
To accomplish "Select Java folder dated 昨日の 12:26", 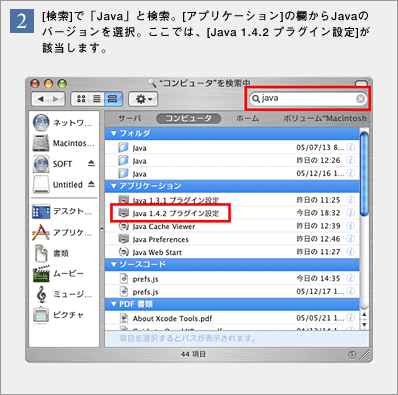I will (232, 160).
